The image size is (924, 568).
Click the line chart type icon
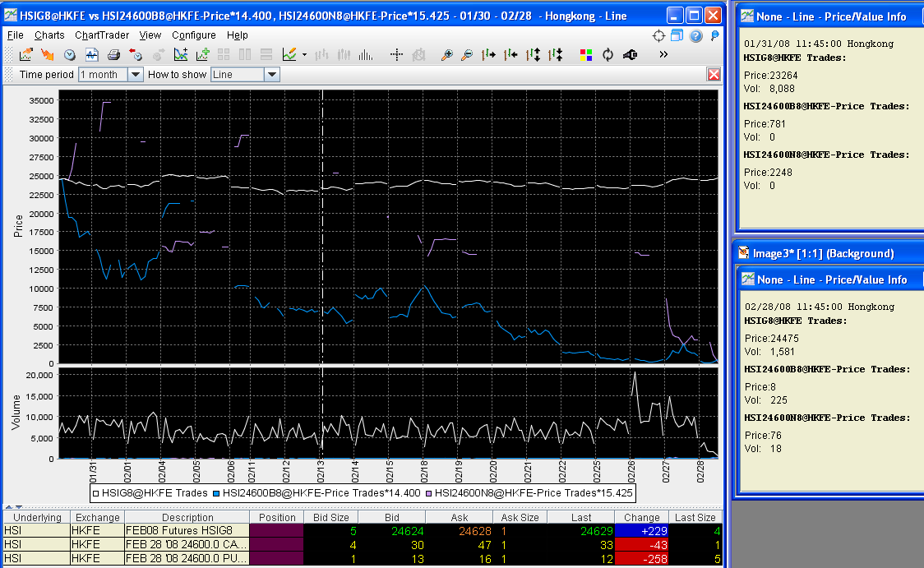coord(289,55)
